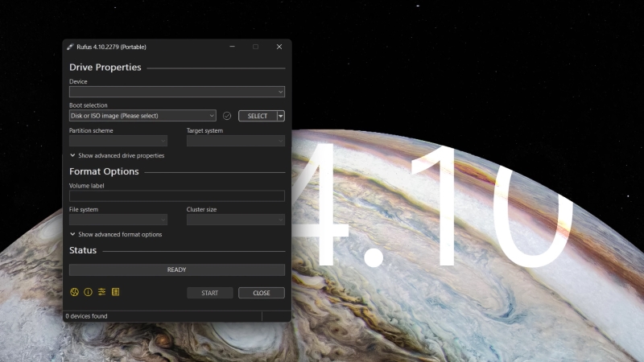The height and width of the screenshot is (362, 644).
Task: Open the settings sliders icon
Action: point(102,292)
